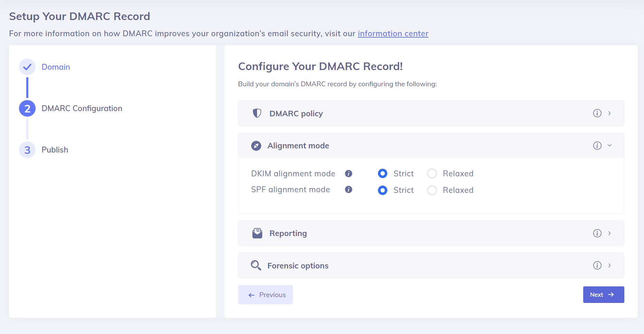Viewport: 644px width, 334px height.
Task: Select Relaxed for SPF alignment mode
Action: pyautogui.click(x=432, y=190)
